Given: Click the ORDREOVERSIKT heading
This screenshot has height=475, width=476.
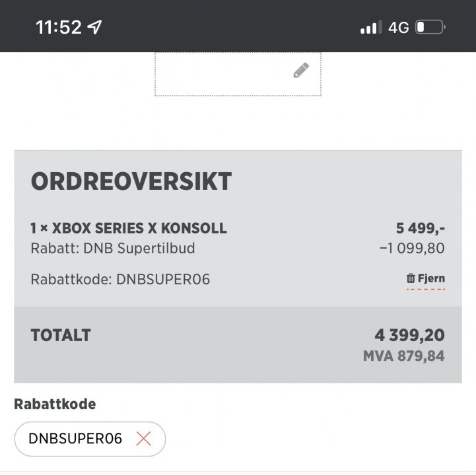Looking at the screenshot, I should (131, 182).
